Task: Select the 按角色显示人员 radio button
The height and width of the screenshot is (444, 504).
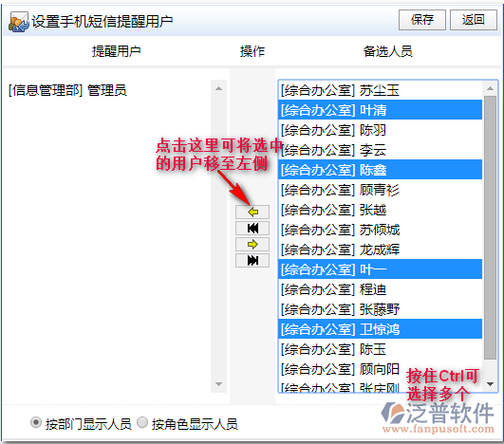Action: pyautogui.click(x=142, y=422)
